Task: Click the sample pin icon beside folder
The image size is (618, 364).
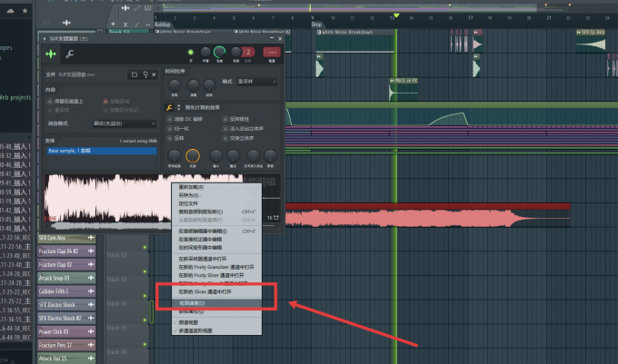Action: (145, 74)
